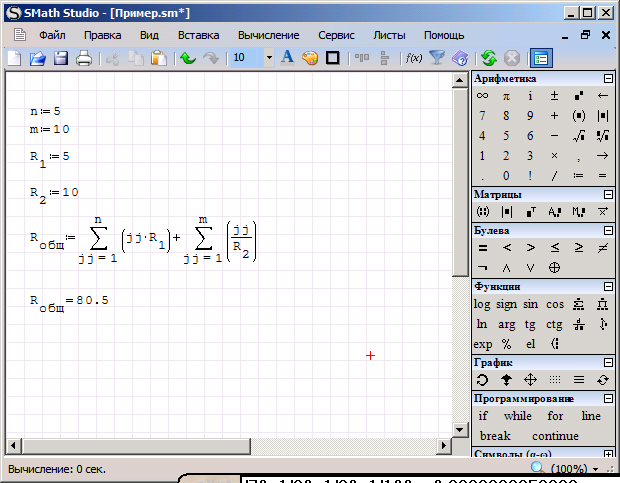Viewport: 620px width, 483px height.
Task: Open the background color palette icon
Action: click(x=309, y=58)
